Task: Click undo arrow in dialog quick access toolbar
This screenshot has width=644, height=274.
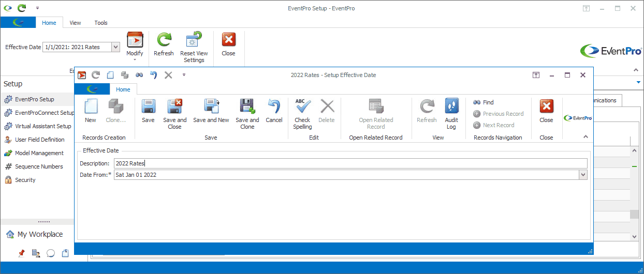Action: pos(153,75)
